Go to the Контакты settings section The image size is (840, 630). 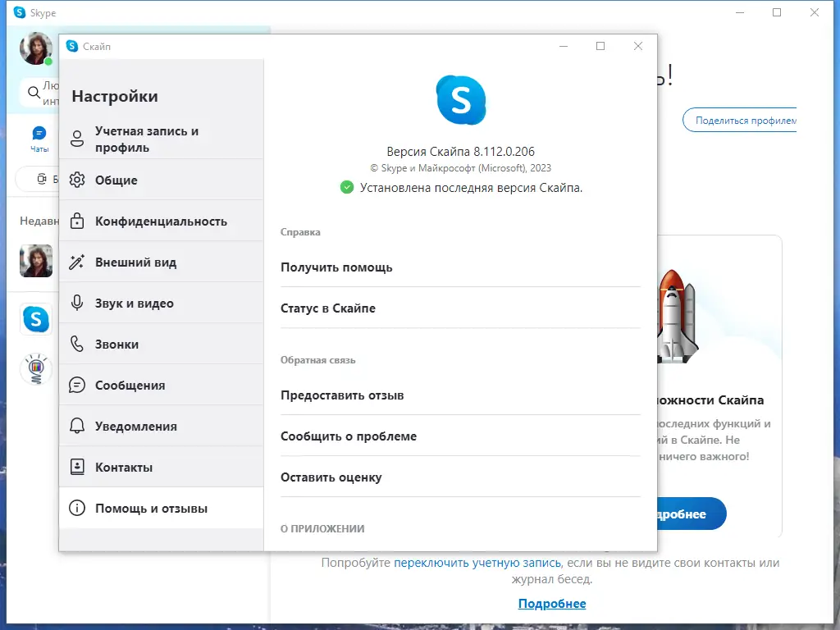click(x=162, y=467)
